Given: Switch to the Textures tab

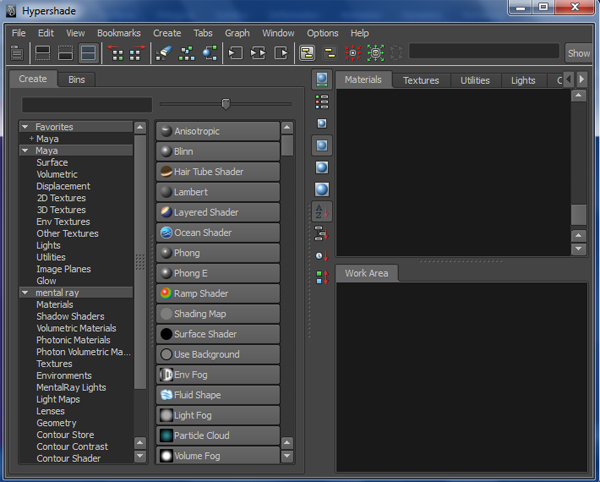Looking at the screenshot, I should coord(421,80).
